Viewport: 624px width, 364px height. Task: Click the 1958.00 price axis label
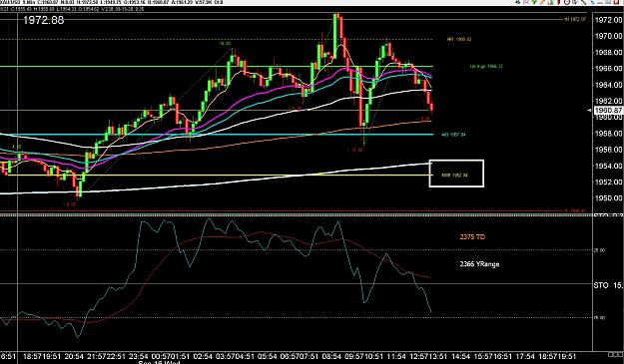608,134
